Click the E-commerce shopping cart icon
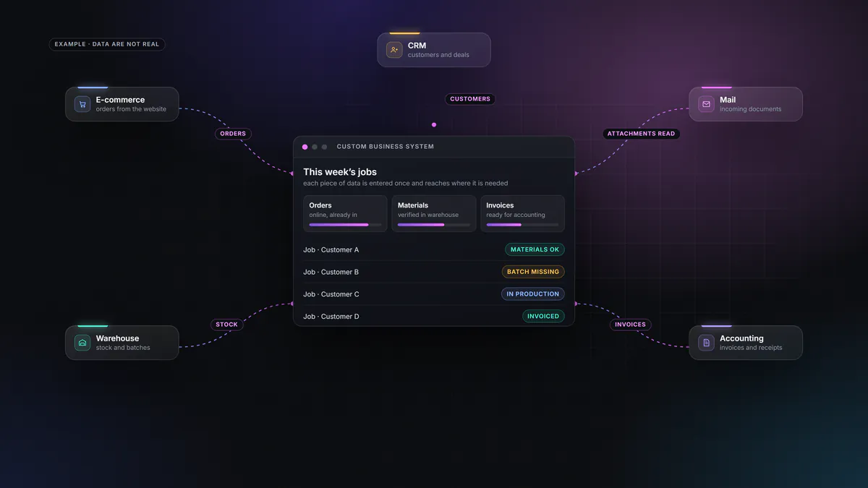 click(x=82, y=104)
